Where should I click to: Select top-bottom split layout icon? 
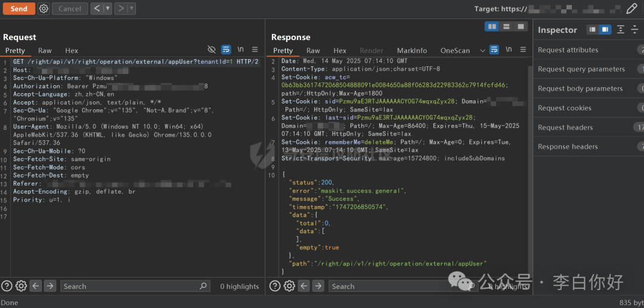[x=506, y=27]
